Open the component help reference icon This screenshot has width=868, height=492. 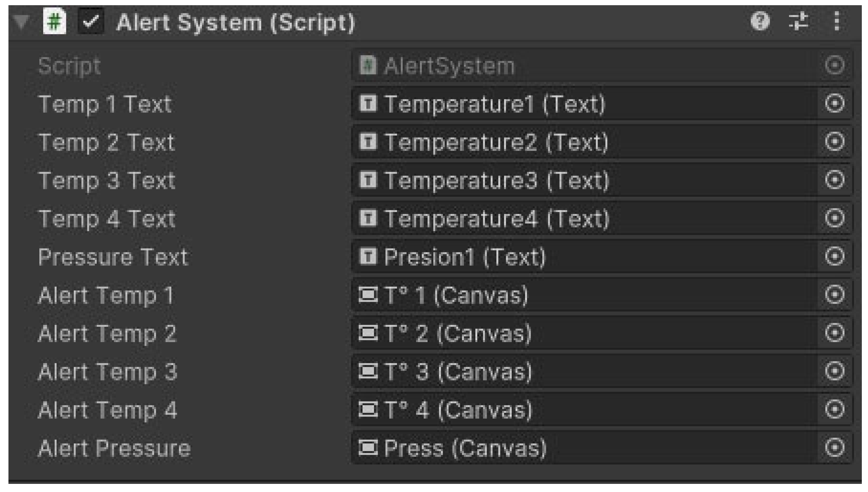pos(759,22)
